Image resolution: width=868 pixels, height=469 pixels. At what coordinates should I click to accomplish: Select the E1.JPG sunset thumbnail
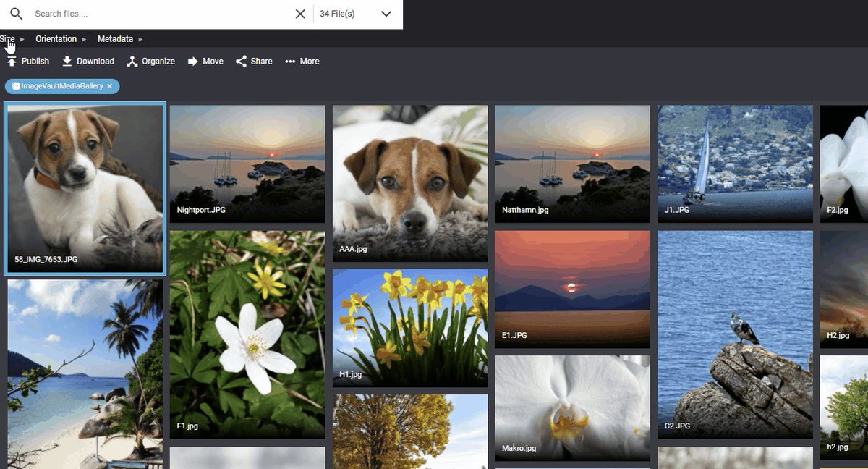[x=572, y=290]
